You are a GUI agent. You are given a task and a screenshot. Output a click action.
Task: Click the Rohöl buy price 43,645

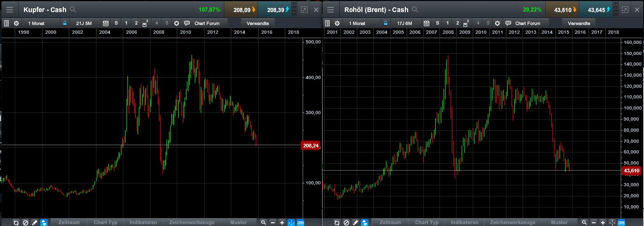tap(596, 9)
